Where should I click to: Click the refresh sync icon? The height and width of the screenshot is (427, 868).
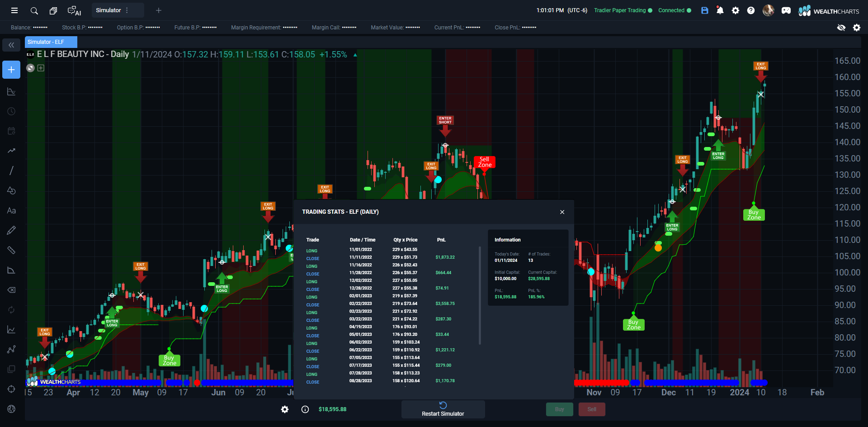[11, 310]
